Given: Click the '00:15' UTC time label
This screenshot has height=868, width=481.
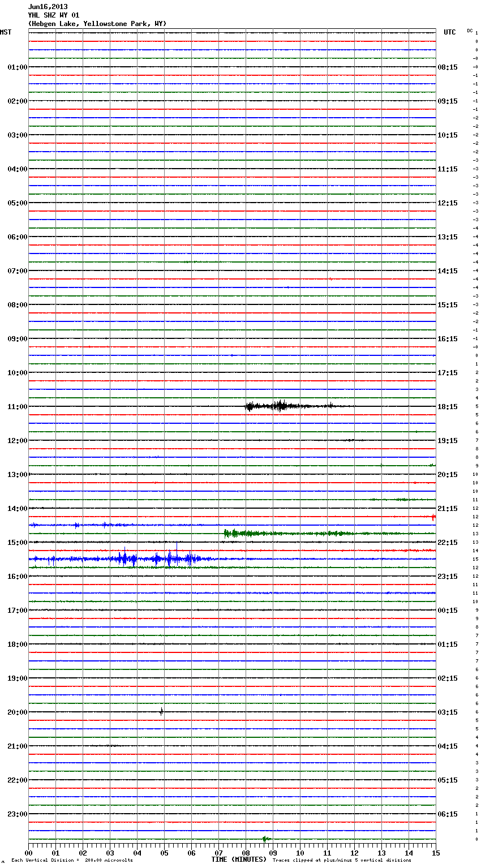Looking at the screenshot, I should point(448,610).
